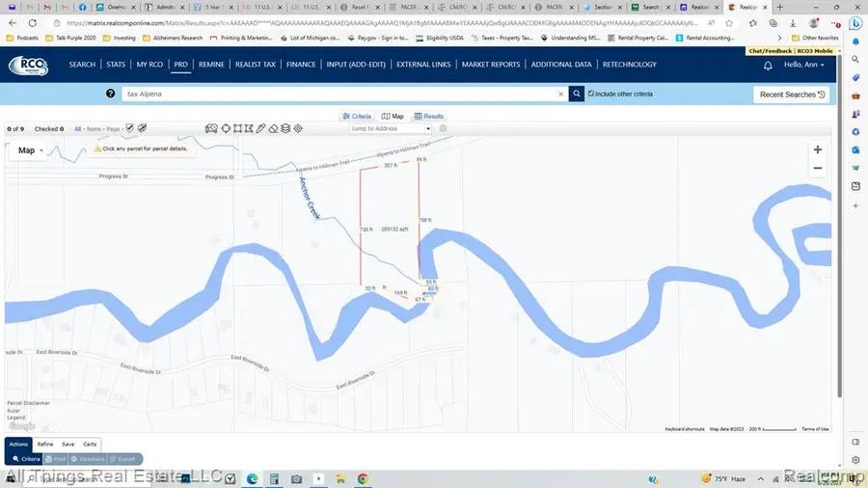This screenshot has width=868, height=488.
Task: Open the Map type dropdown
Action: point(31,149)
